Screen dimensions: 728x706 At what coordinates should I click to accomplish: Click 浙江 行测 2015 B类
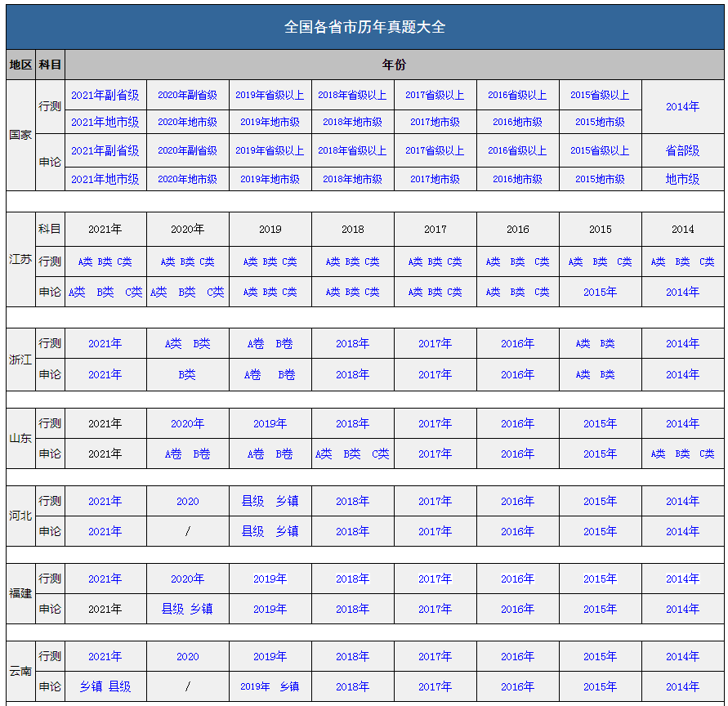coord(607,343)
